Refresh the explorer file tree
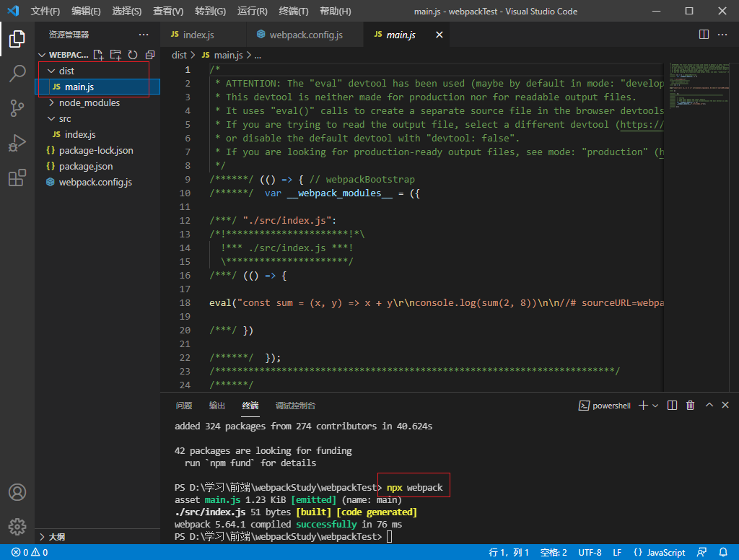The image size is (739, 560). [x=133, y=55]
